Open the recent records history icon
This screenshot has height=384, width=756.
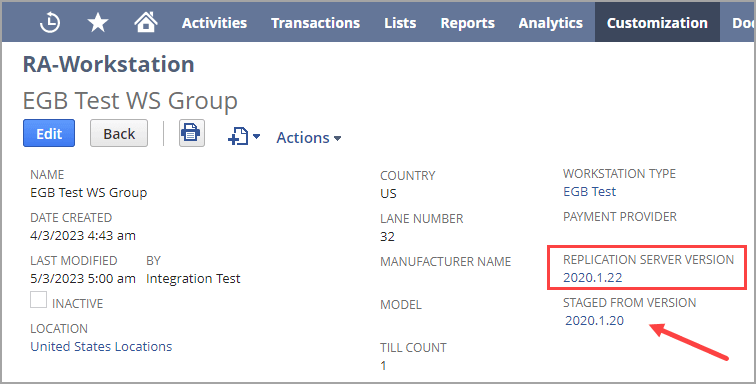coord(50,23)
